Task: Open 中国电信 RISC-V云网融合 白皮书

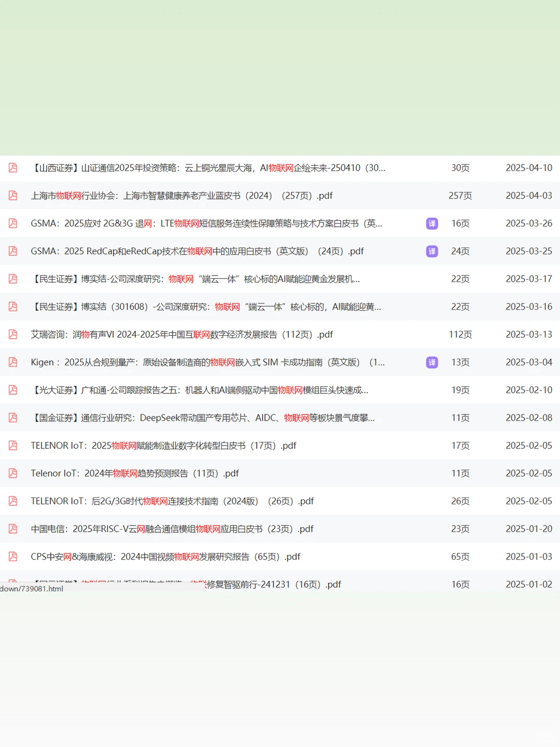Action: coord(172,529)
